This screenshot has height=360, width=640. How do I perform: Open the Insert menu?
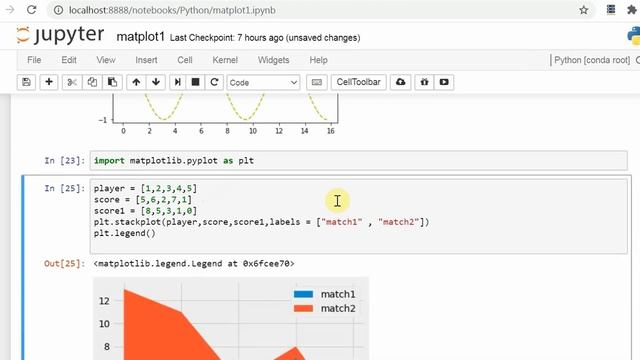[146, 60]
